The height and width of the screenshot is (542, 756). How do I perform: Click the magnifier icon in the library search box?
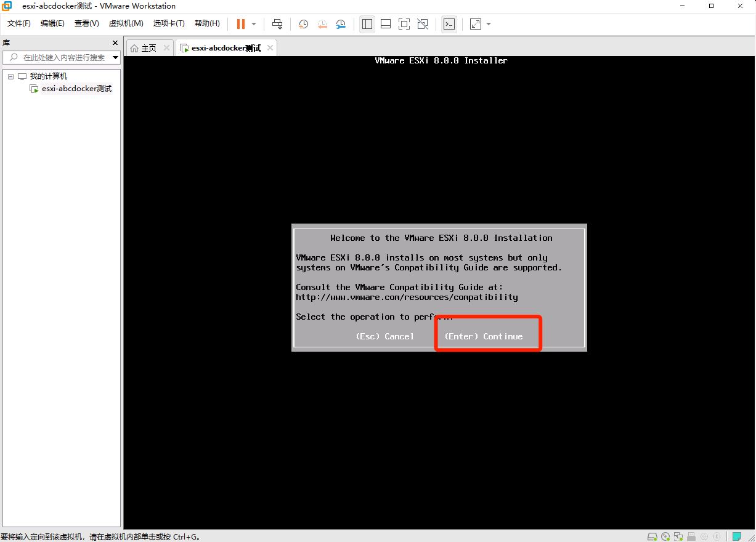click(x=13, y=57)
